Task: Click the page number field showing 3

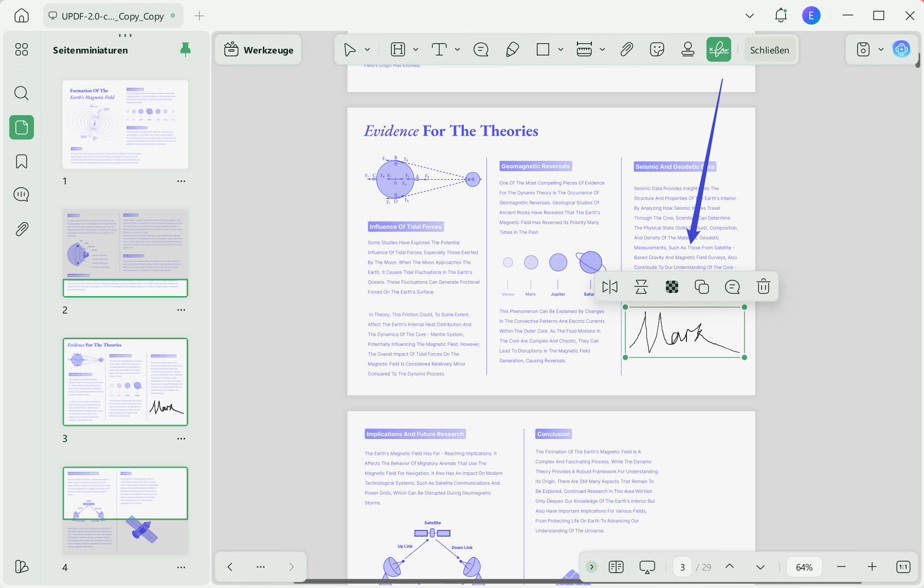Action: coord(682,567)
